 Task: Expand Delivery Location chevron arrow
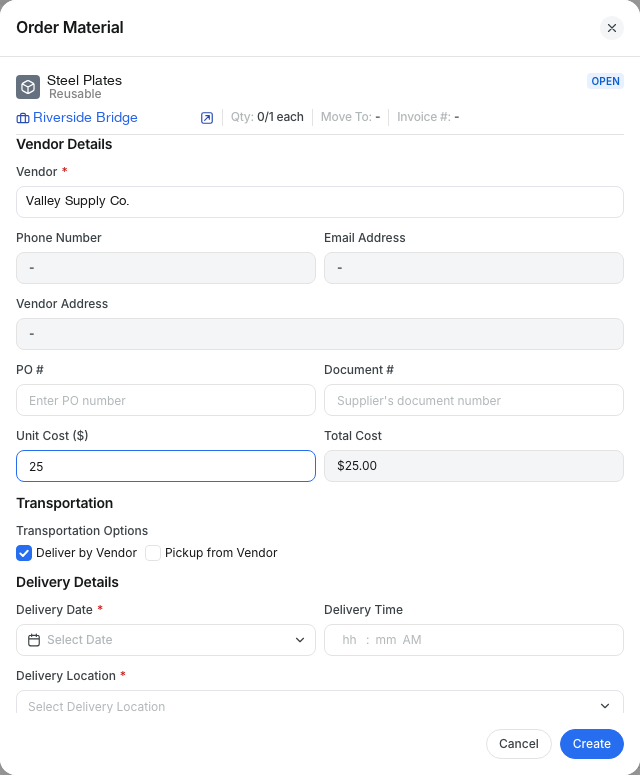604,706
